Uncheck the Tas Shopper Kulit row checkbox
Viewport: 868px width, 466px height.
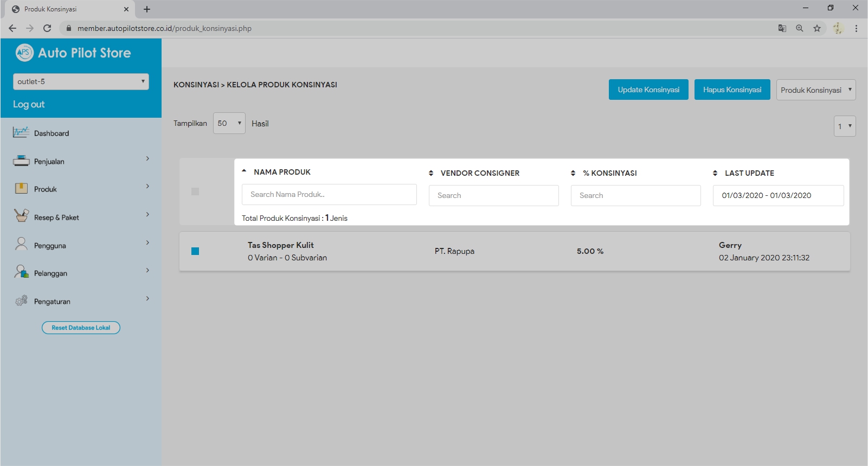click(195, 251)
